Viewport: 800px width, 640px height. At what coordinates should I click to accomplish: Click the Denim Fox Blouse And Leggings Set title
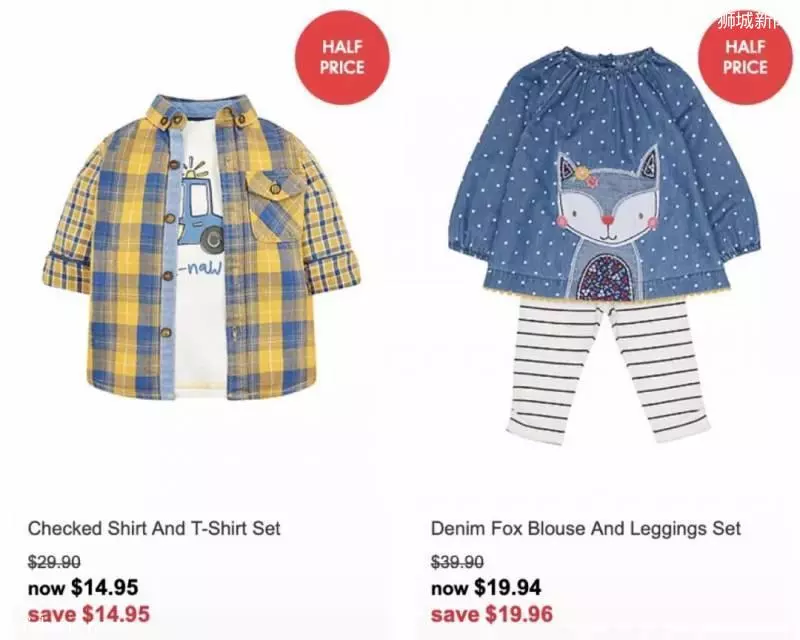coord(585,528)
